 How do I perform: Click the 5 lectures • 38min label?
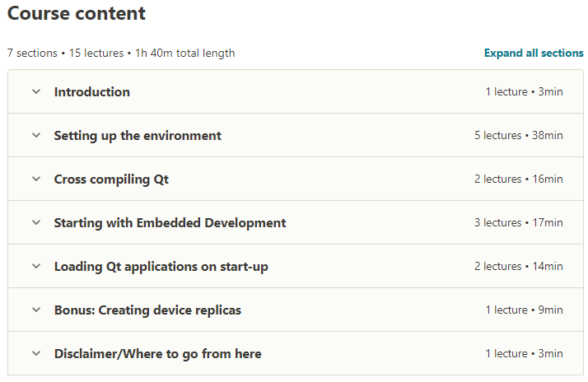click(x=518, y=136)
